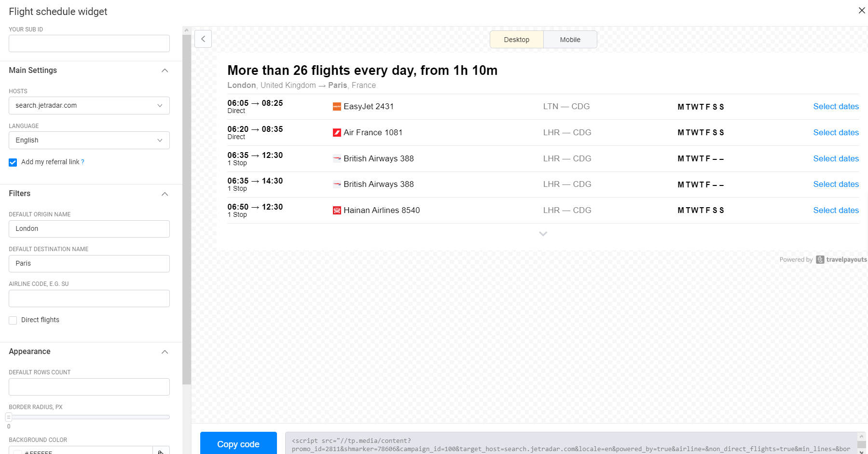Click the 06:50 → 12:30 flight time
The width and height of the screenshot is (868, 454).
(255, 207)
